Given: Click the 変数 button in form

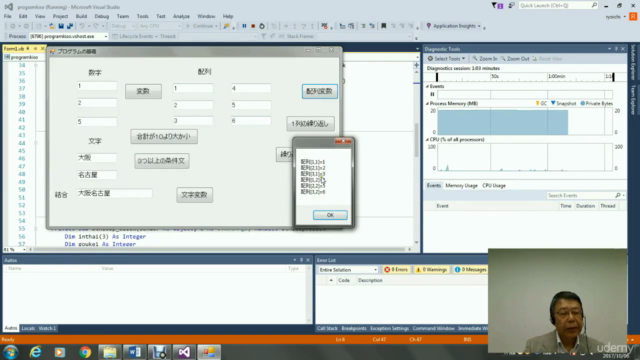Looking at the screenshot, I should point(143,91).
